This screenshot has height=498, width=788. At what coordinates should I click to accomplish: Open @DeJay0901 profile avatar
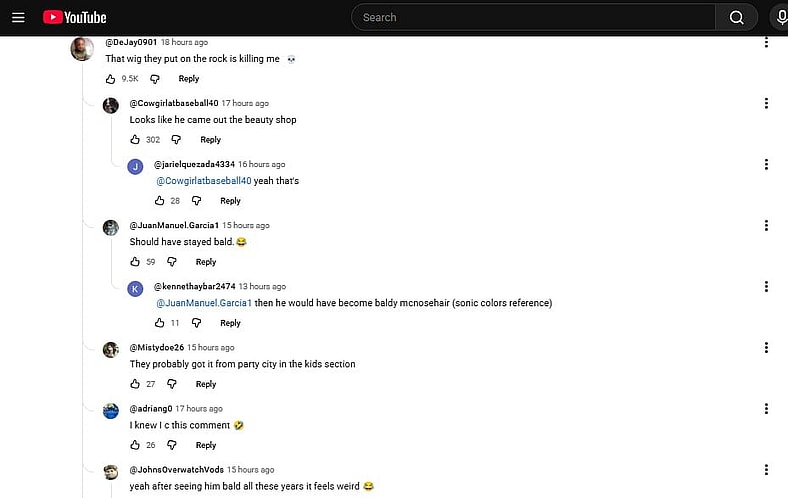click(x=82, y=49)
